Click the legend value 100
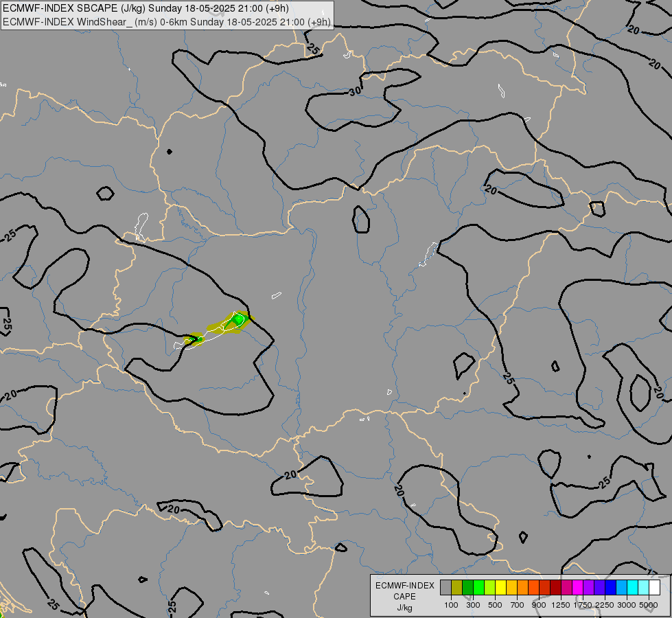The width and height of the screenshot is (672, 618). 451,605
